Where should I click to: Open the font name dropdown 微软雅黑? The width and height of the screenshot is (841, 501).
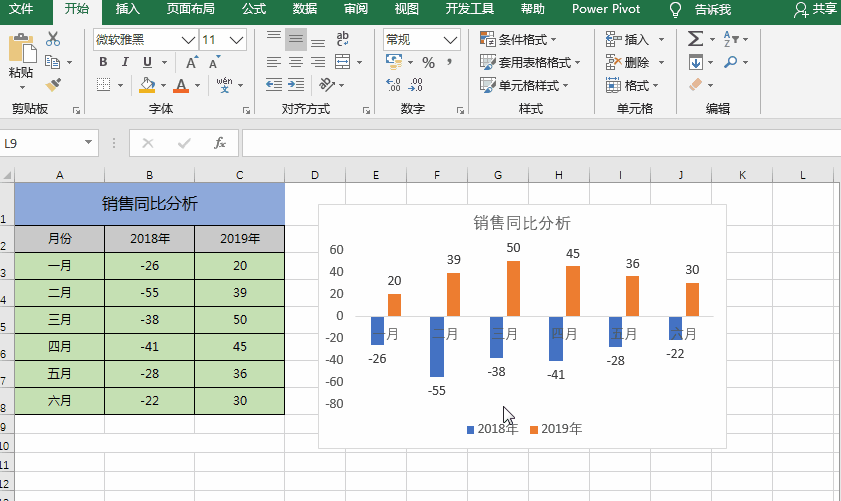coord(188,40)
